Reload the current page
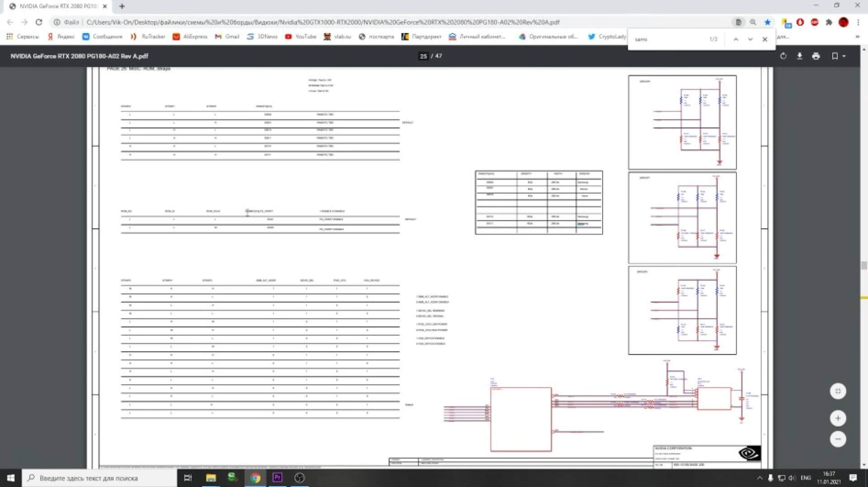Screen dimensions: 868x487 pyautogui.click(x=39, y=22)
